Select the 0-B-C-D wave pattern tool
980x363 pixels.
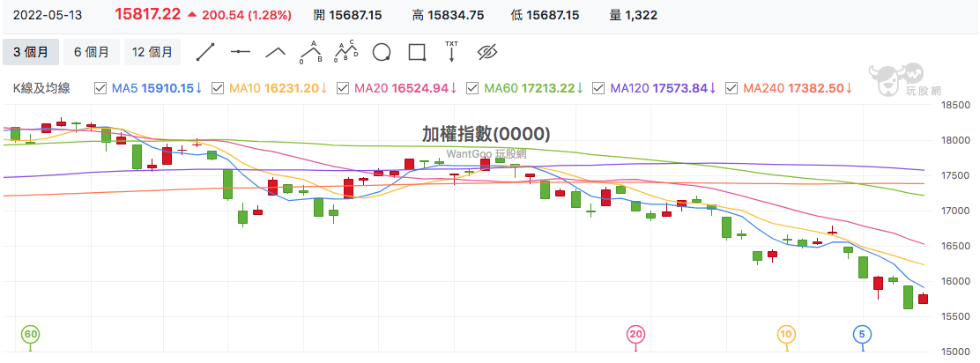coord(346,52)
